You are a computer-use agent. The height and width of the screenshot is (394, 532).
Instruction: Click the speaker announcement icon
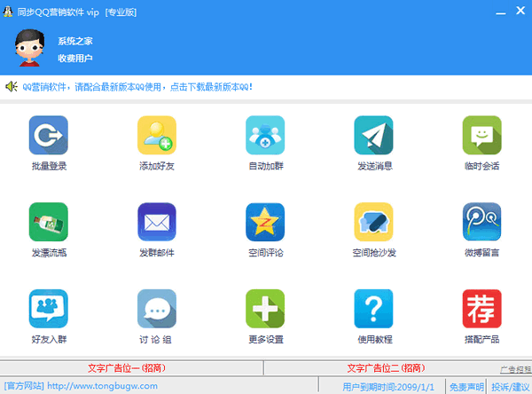click(12, 87)
